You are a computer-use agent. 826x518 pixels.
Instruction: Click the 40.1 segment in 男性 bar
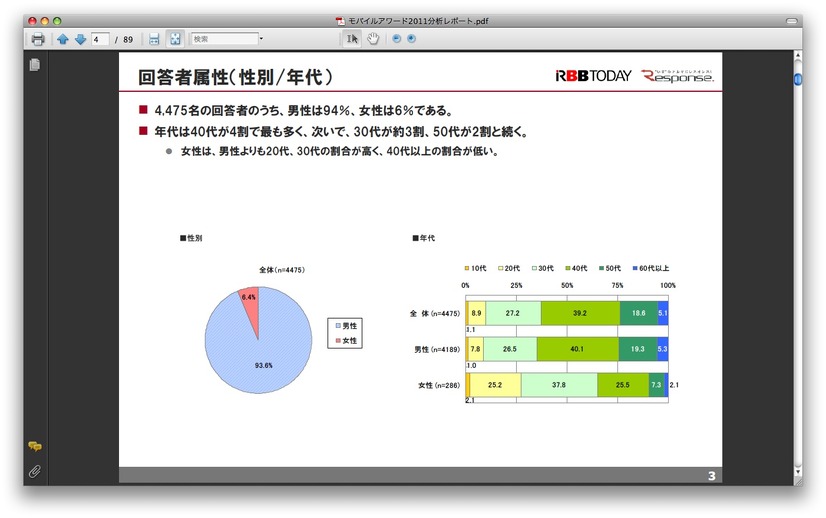[577, 349]
